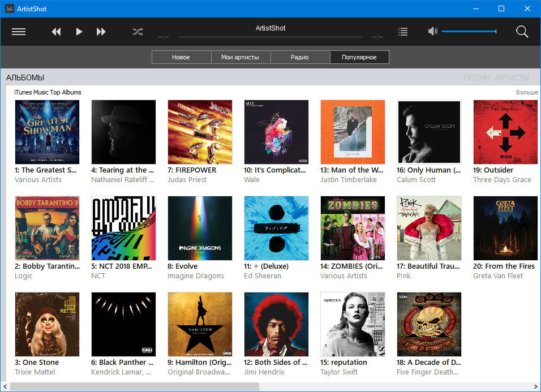Click artist name Jimi Hendrix
The height and width of the screenshot is (392, 541).
(264, 372)
